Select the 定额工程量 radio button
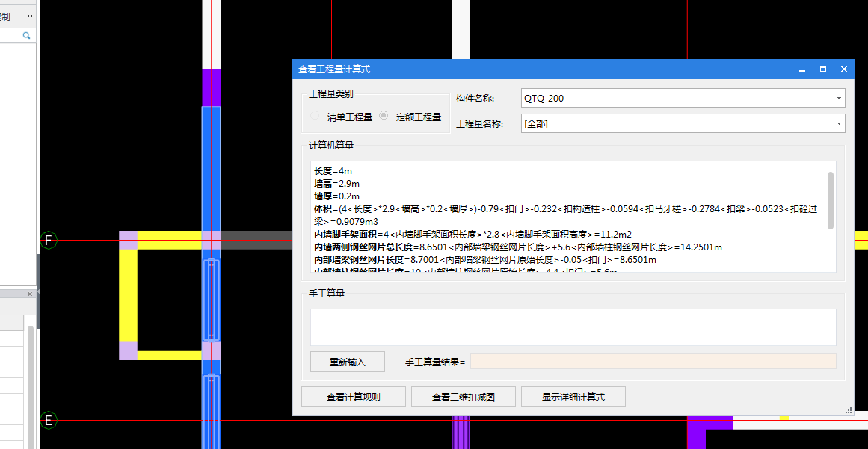Screen dimensions: 868x449 (x=384, y=116)
